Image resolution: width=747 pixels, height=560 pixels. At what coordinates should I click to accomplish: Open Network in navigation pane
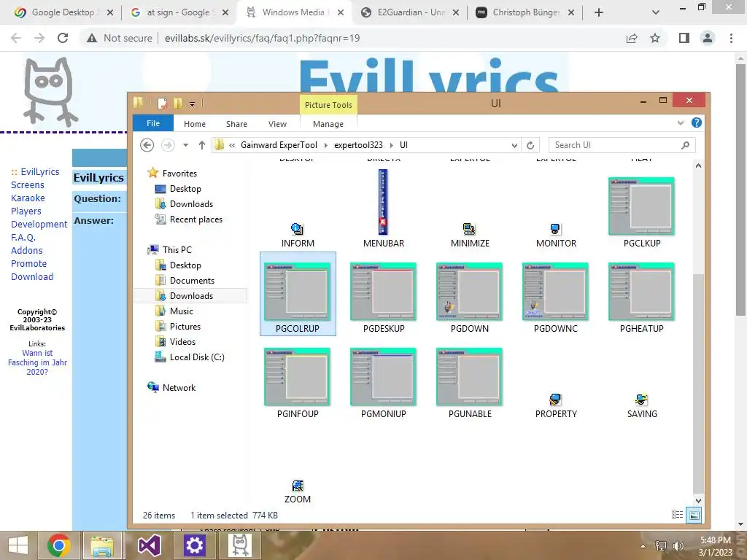point(179,388)
